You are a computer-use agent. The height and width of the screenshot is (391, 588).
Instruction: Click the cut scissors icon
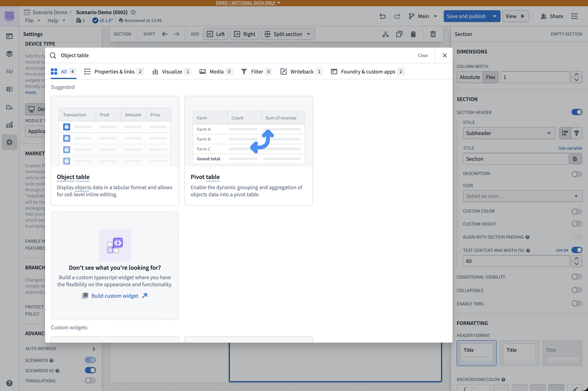click(386, 34)
